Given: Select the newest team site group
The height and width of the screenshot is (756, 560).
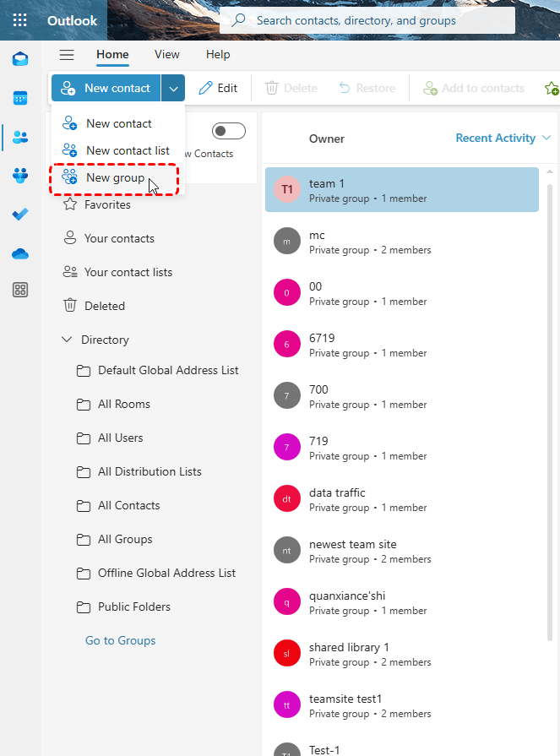Looking at the screenshot, I should click(x=352, y=544).
